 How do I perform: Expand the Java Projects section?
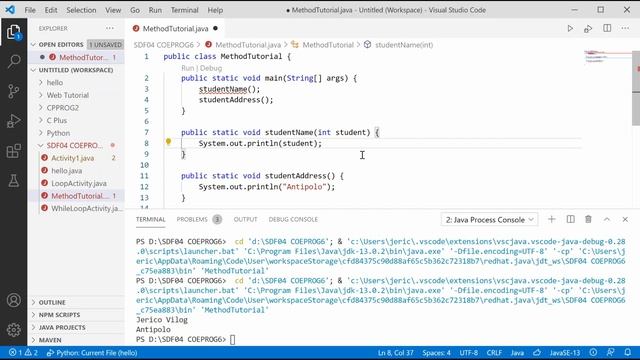pyautogui.click(x=77, y=327)
